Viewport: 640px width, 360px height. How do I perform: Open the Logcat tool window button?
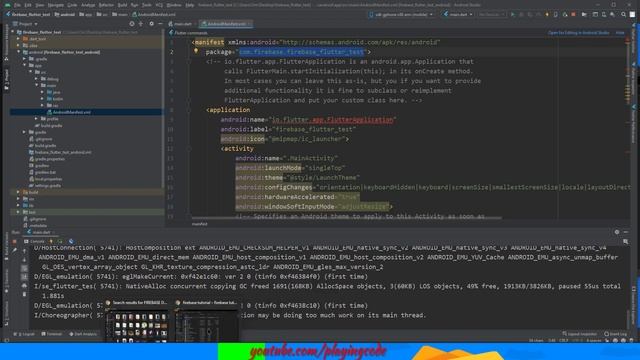(x=24, y=334)
